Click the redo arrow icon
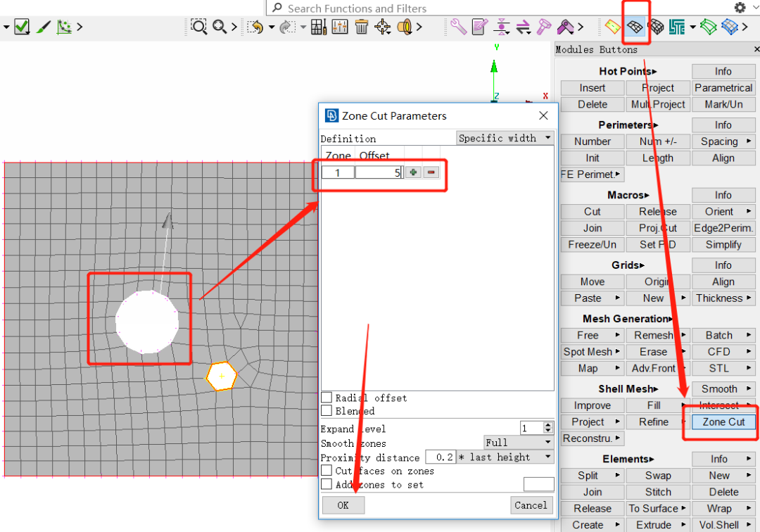The height and width of the screenshot is (532, 760). [287, 27]
